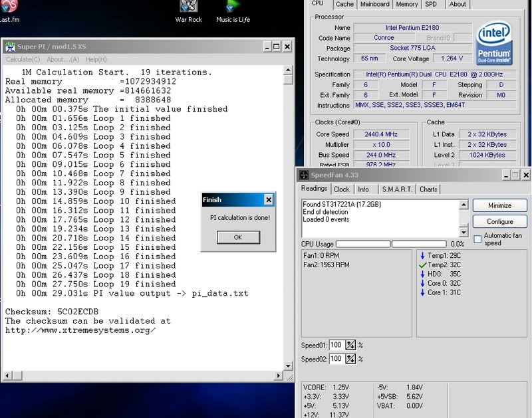Click the HD0 temperature arrow icon
Viewport: 532px width, 418px height.
pos(422,274)
